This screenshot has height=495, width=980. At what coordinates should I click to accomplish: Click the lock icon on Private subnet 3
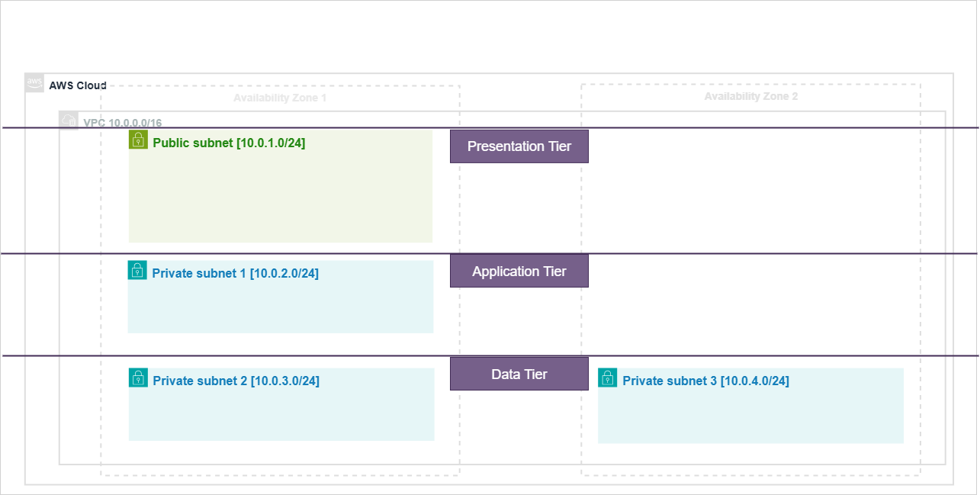607,377
